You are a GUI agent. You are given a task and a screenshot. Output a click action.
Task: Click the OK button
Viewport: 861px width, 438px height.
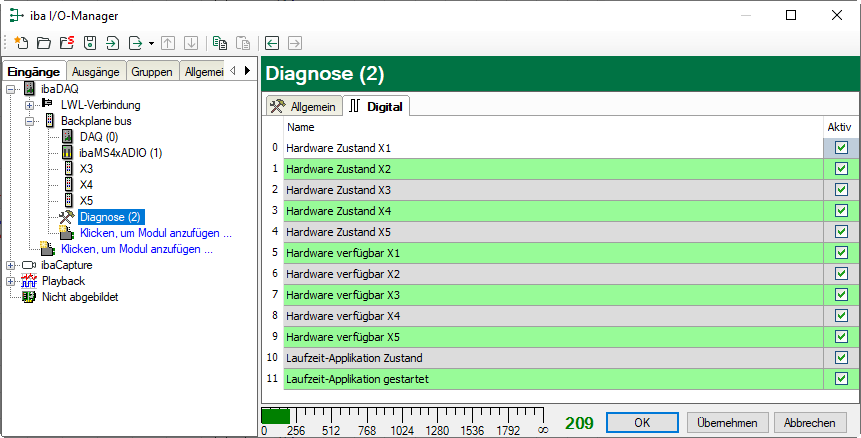point(642,423)
